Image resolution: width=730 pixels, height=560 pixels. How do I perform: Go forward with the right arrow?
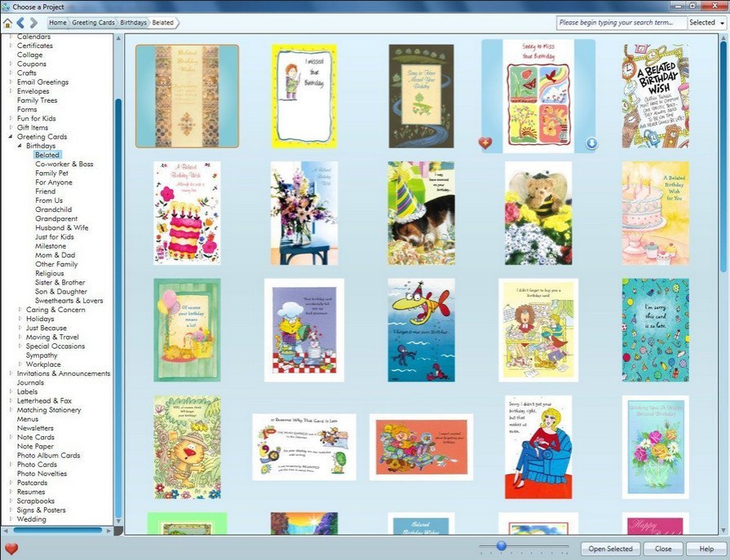click(x=33, y=23)
